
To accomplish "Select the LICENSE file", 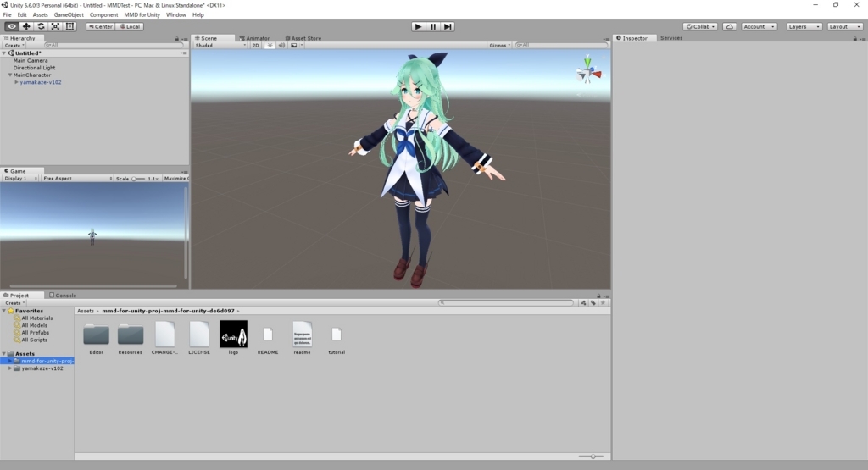I will (x=198, y=338).
